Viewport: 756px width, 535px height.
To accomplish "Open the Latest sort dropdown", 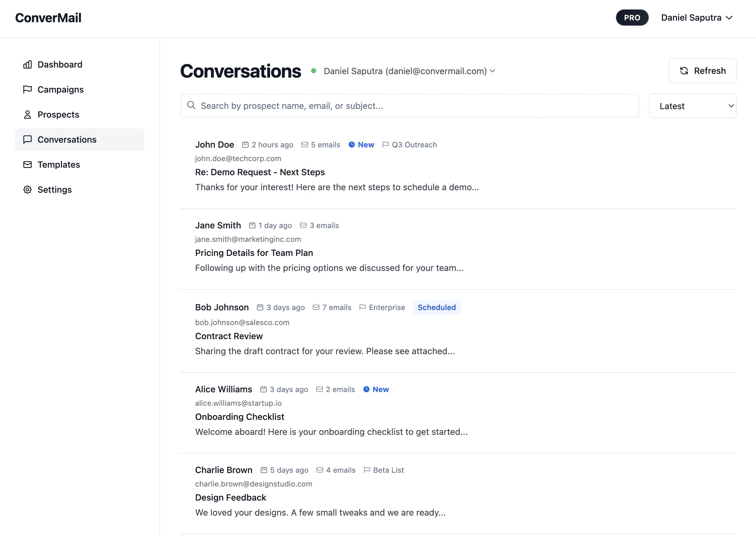I will 693,106.
